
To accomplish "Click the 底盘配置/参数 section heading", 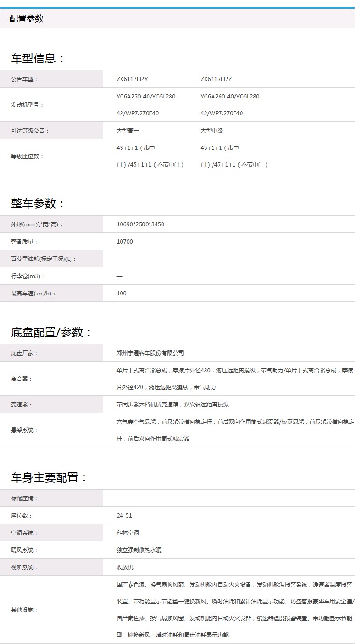I will (x=51, y=332).
